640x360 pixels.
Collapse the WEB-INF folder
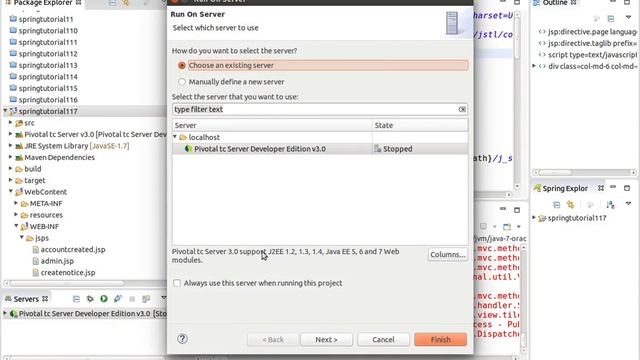click(16, 226)
